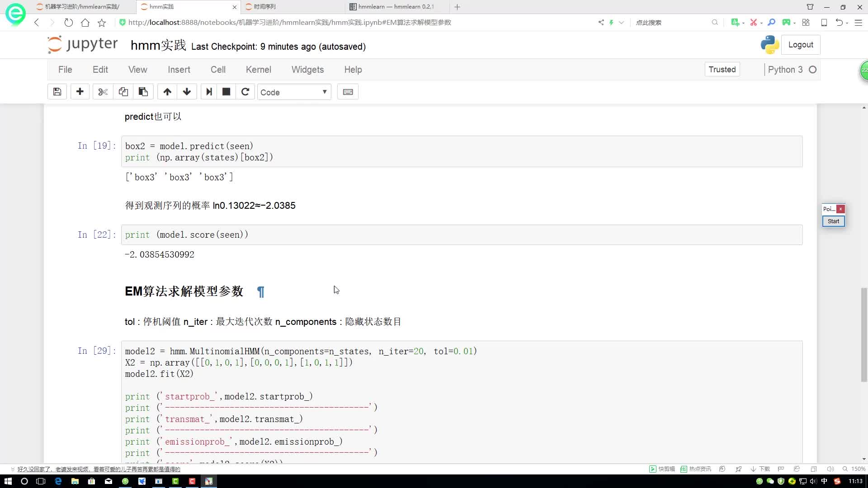Open the Python logo icon near Logout

click(x=769, y=45)
